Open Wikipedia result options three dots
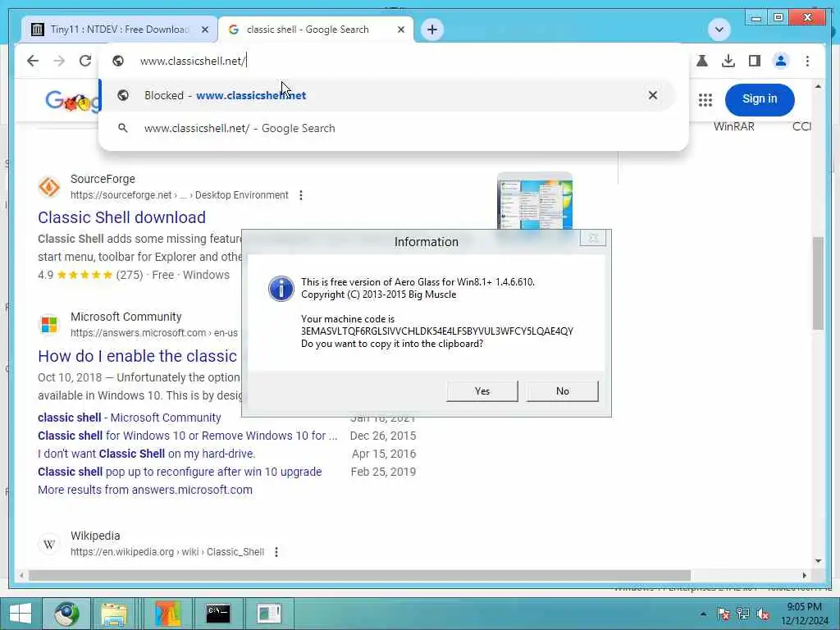Viewport: 840px width, 630px height. click(276, 552)
